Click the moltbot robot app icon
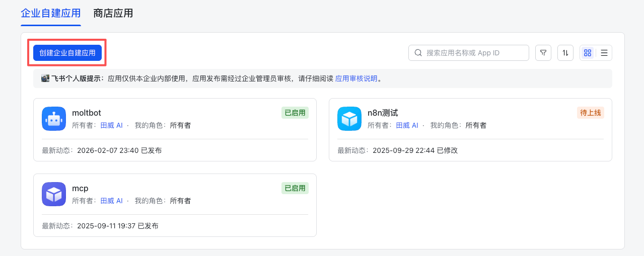The image size is (644, 256). point(54,119)
